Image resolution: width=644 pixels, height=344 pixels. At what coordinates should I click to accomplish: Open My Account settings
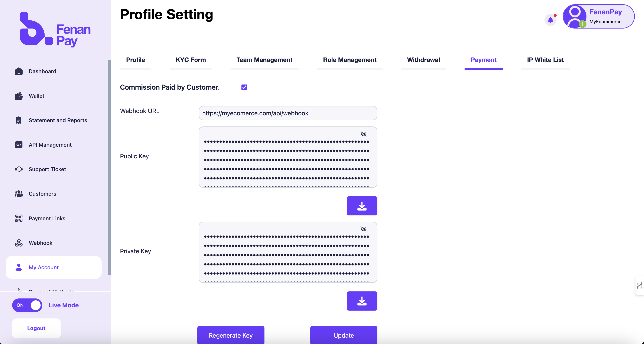[44, 267]
